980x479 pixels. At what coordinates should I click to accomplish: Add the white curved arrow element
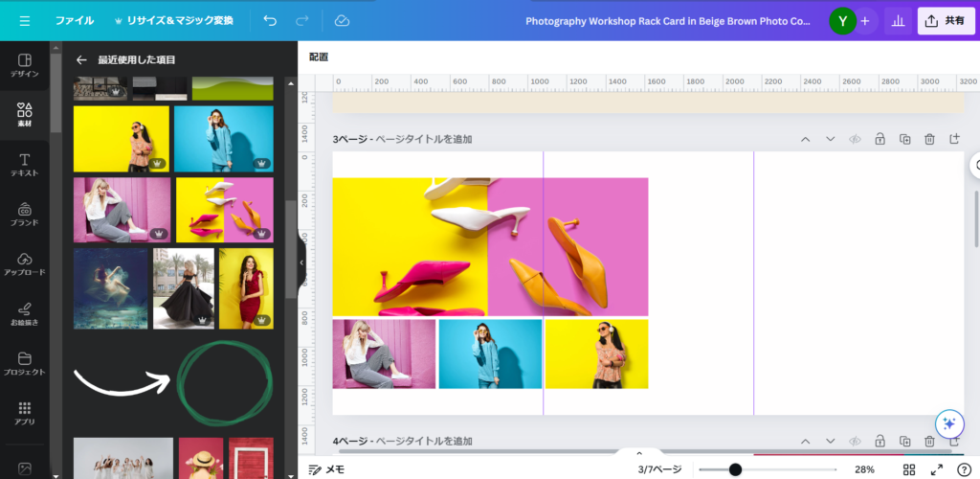[x=122, y=381]
